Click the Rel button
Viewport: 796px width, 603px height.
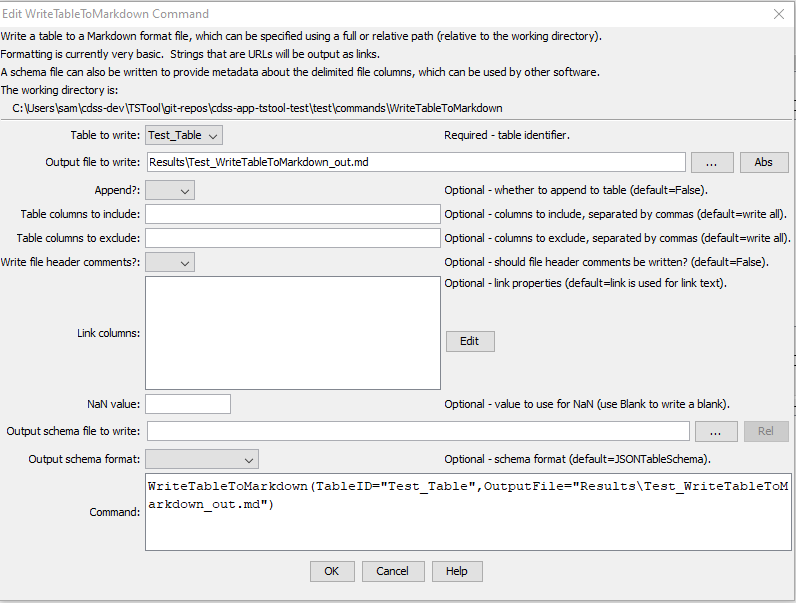(766, 431)
